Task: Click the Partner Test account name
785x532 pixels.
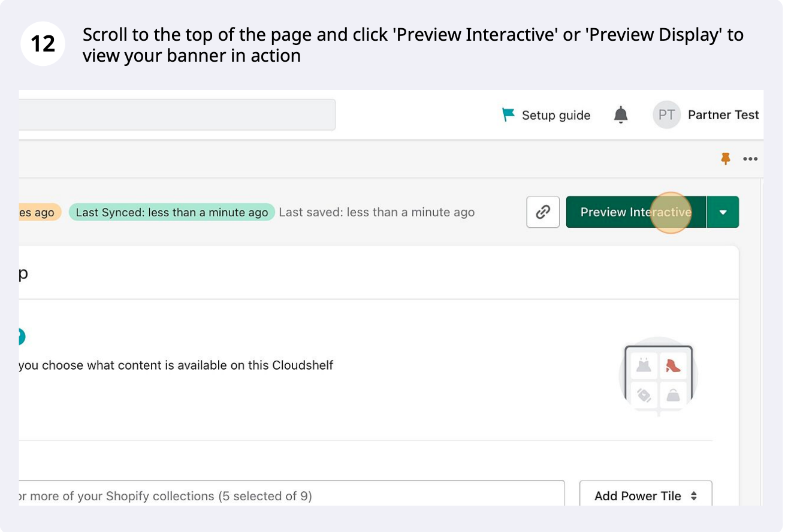Action: (x=723, y=115)
